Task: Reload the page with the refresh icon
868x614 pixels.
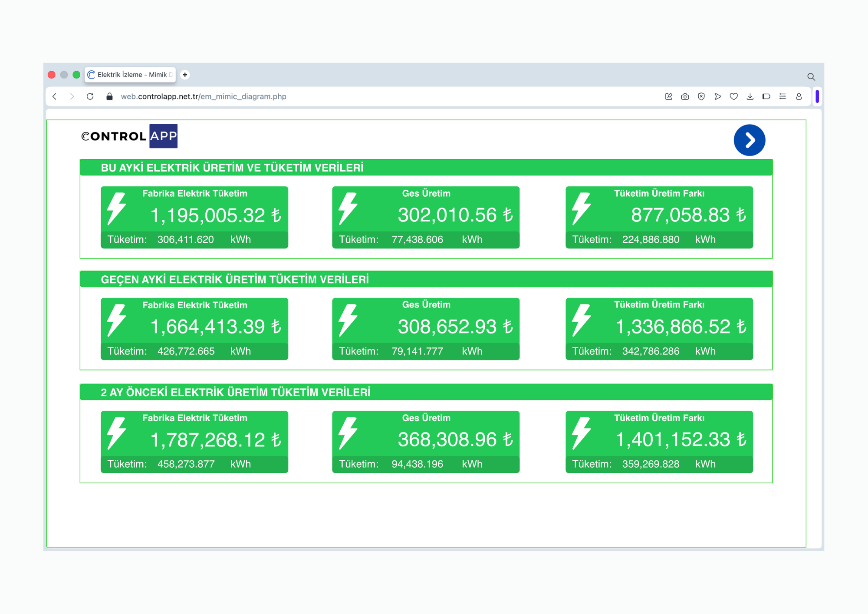Action: (x=90, y=96)
